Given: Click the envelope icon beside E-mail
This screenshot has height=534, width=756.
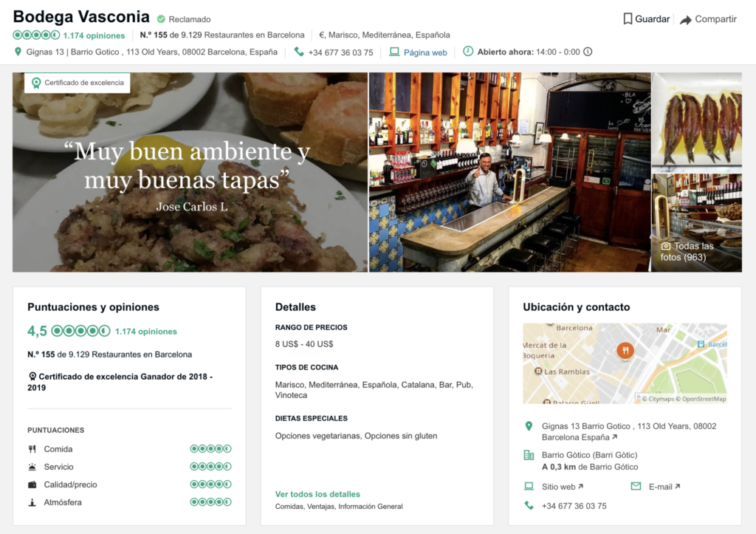Looking at the screenshot, I should pos(636,486).
